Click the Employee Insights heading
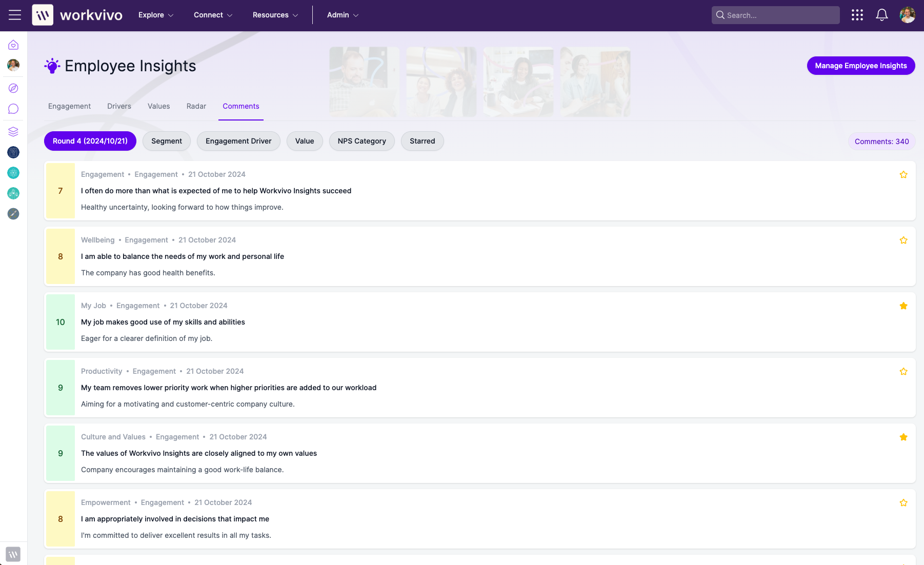Viewport: 924px width, 565px height. (x=130, y=66)
